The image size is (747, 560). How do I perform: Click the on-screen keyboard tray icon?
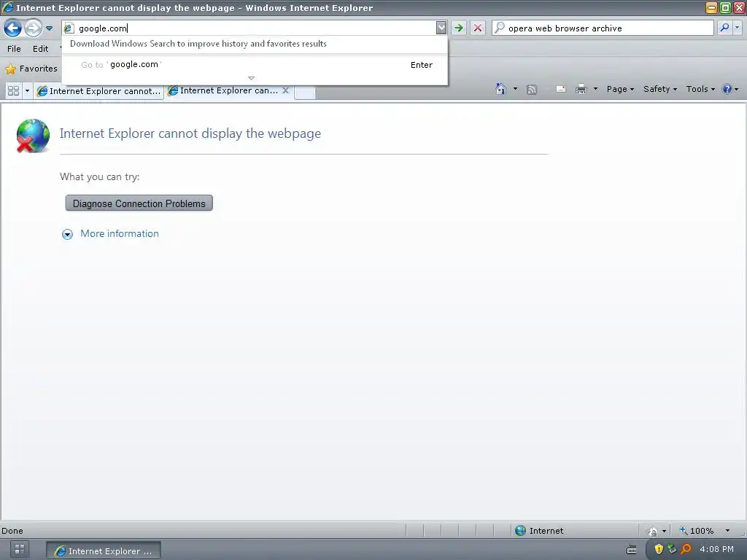coord(631,550)
